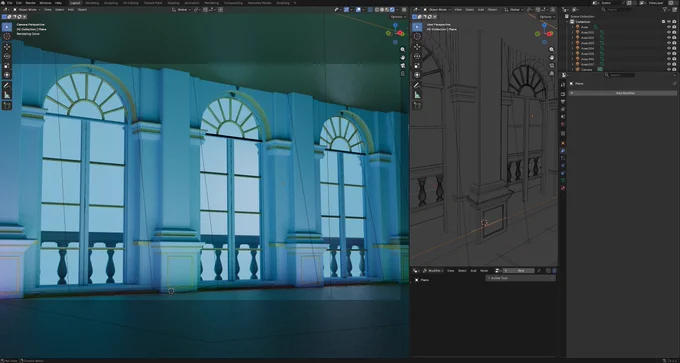Open Object Mode dropdown in left viewport
680x363 pixels.
pyautogui.click(x=27, y=10)
